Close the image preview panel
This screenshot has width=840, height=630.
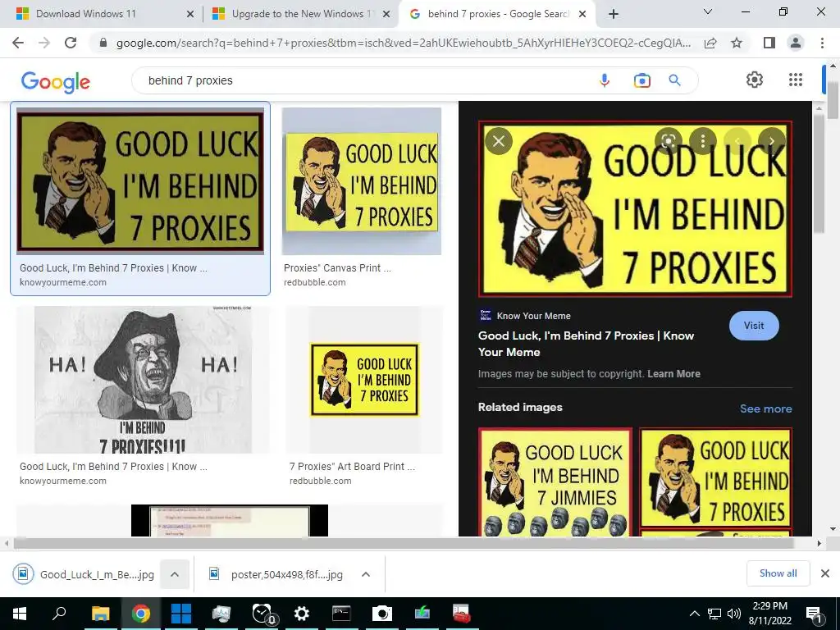499,141
